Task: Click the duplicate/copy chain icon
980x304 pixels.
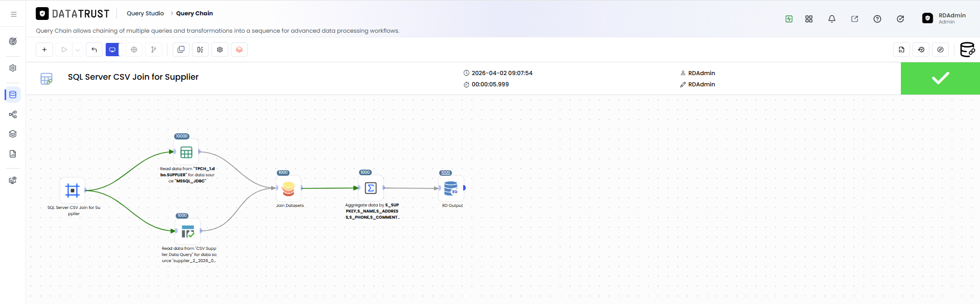Action: coord(181,50)
